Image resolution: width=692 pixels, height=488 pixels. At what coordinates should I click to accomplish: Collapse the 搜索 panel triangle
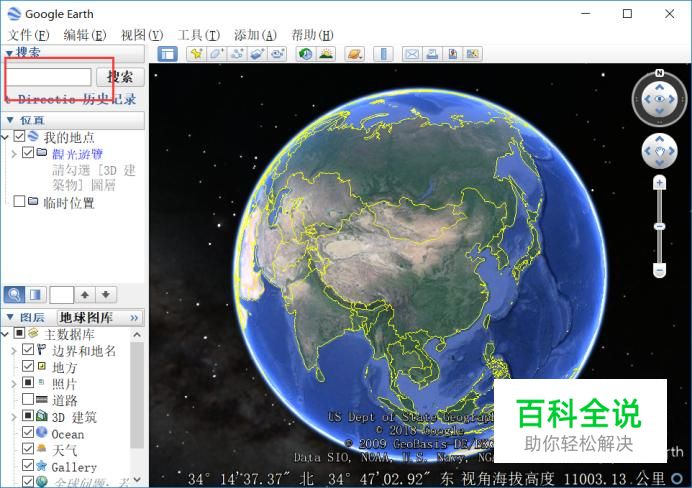9,53
